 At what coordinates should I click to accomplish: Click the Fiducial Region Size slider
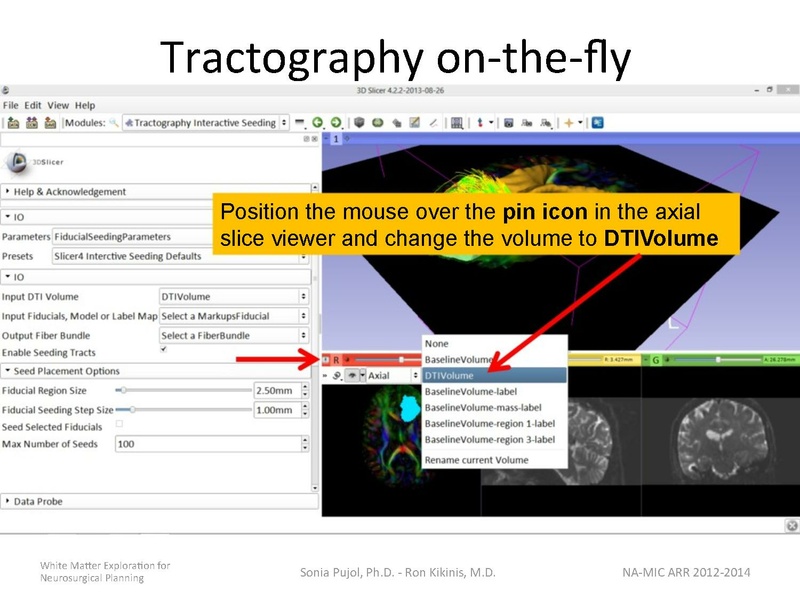[x=184, y=390]
